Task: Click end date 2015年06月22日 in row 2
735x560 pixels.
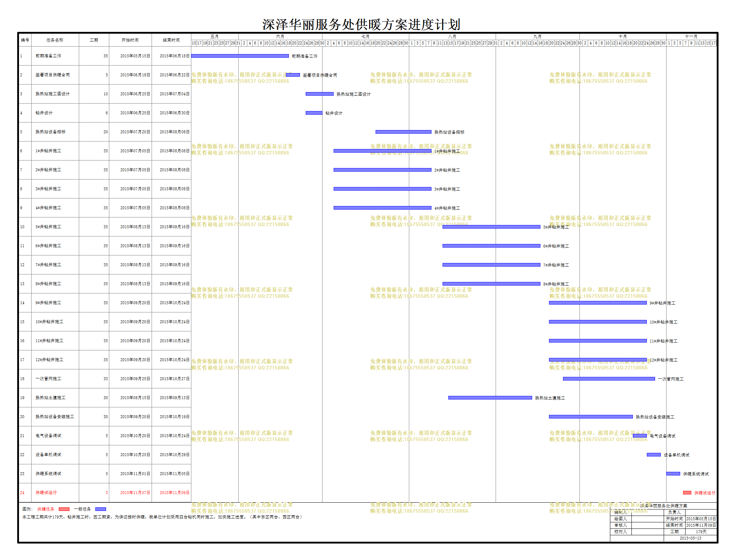Action: pos(175,75)
